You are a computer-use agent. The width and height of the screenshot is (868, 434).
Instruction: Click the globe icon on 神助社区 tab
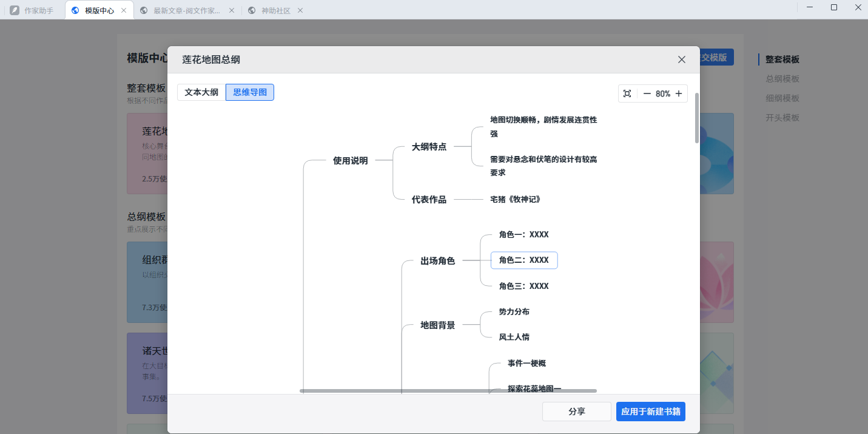tap(251, 10)
